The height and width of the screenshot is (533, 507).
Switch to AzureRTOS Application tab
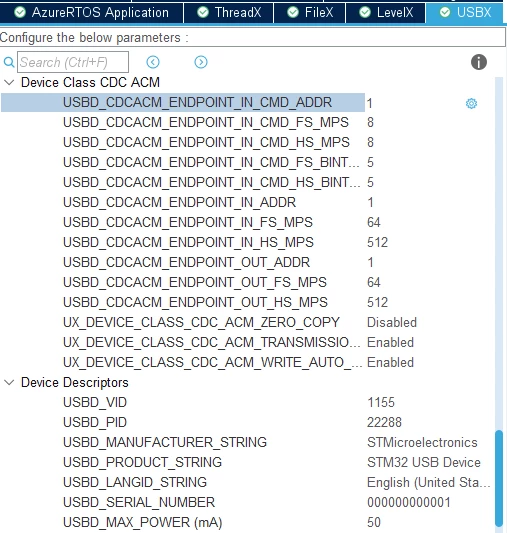pyautogui.click(x=91, y=13)
